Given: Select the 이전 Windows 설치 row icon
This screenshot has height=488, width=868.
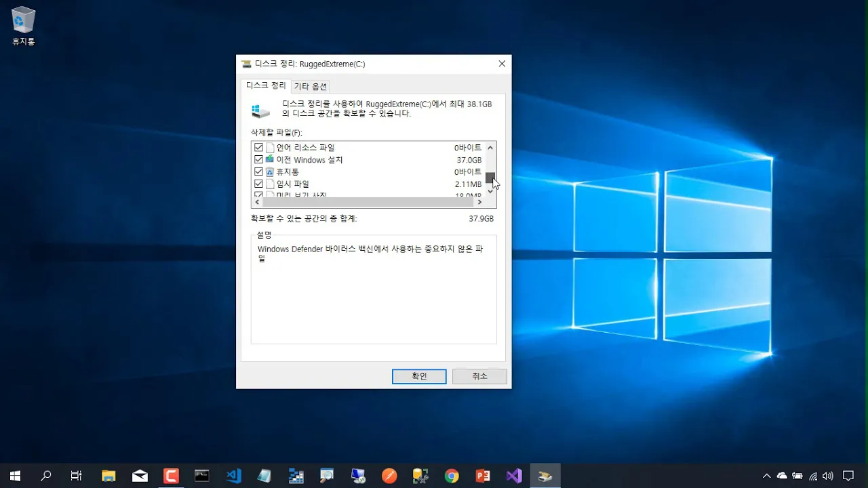Looking at the screenshot, I should point(269,159).
